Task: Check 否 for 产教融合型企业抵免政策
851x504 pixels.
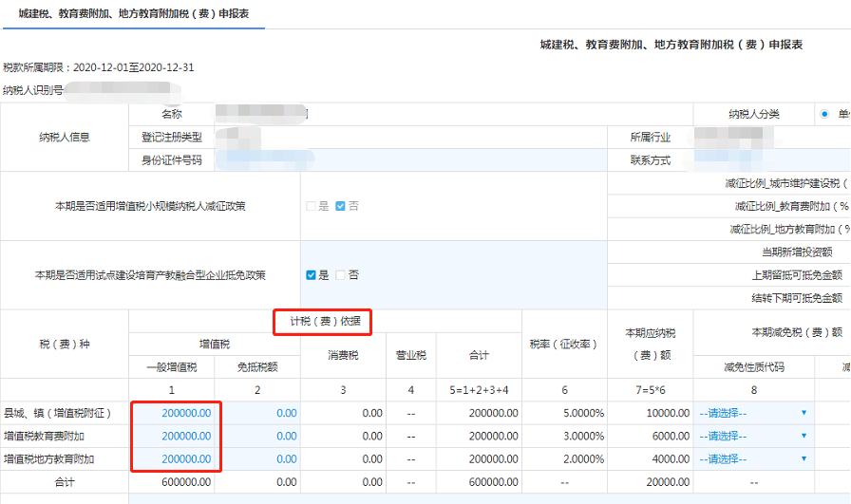Action: (x=341, y=275)
